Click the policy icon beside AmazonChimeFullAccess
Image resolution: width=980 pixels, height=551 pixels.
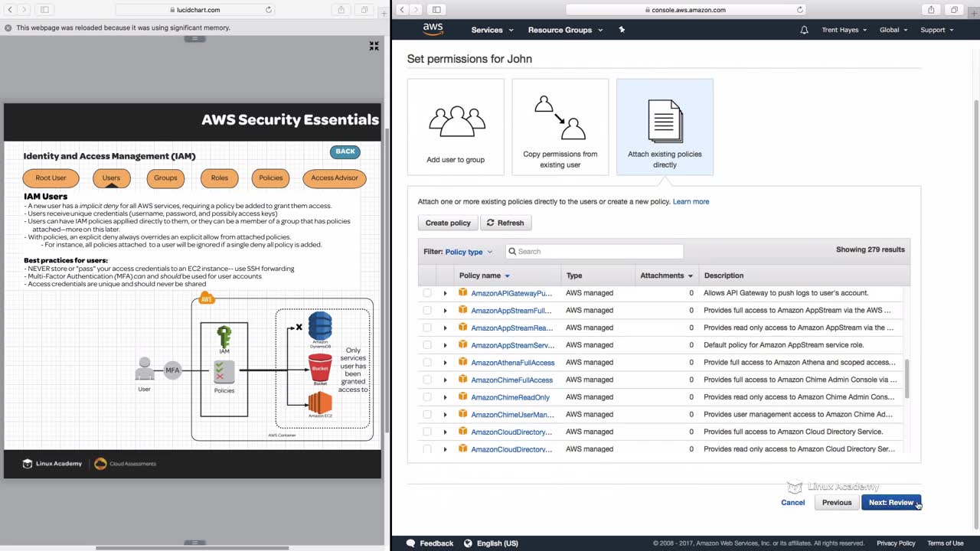coord(462,380)
